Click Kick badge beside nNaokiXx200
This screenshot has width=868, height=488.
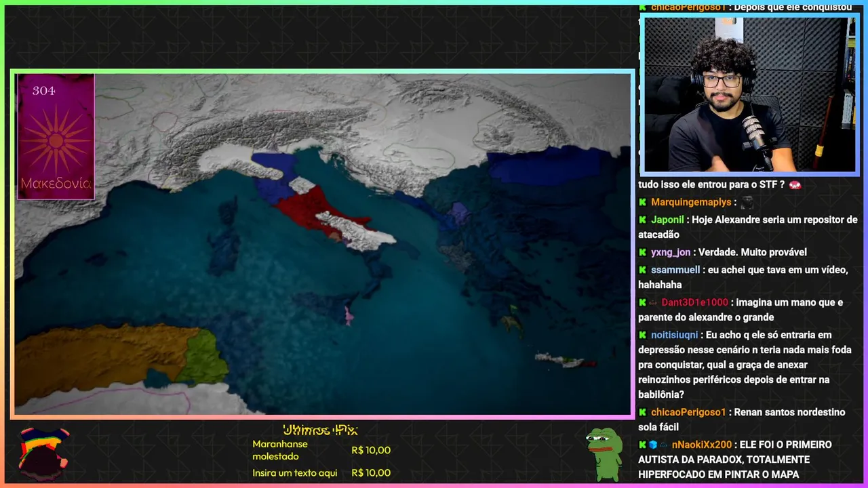[x=642, y=445]
